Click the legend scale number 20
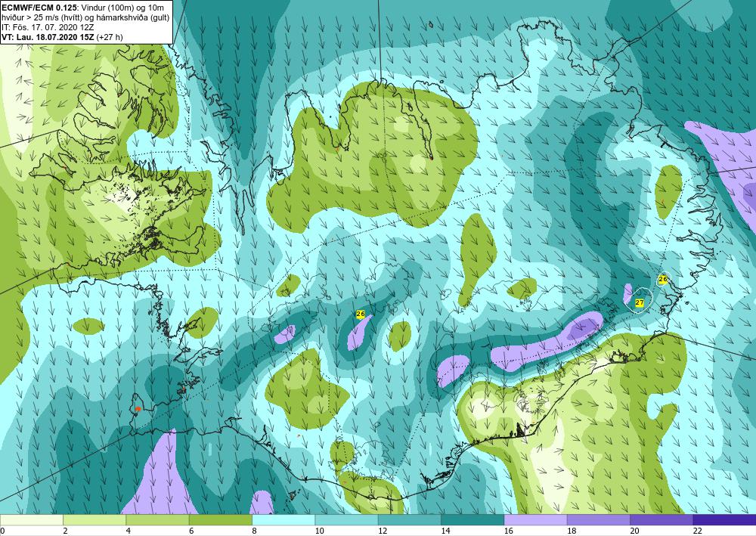Image resolution: width=756 pixels, height=536 pixels. [x=634, y=531]
